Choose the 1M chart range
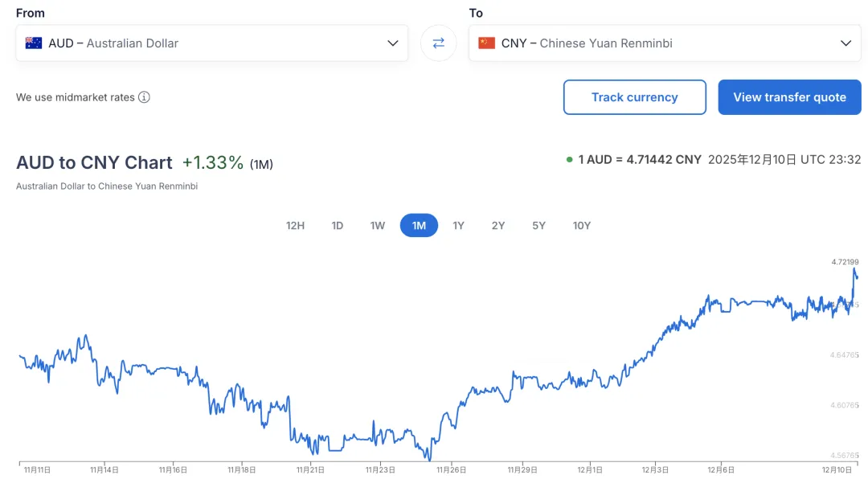Screen dimensions: 868x479 pos(419,226)
